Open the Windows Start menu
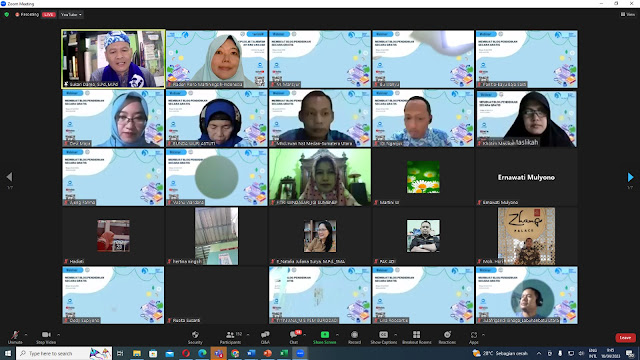 7,353
